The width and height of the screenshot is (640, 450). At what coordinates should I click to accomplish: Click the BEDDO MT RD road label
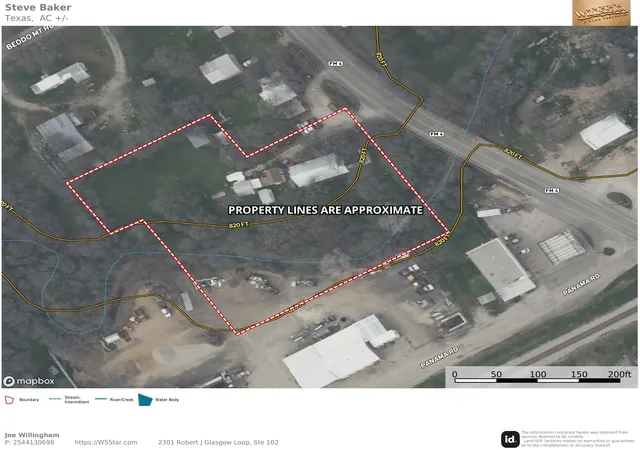[30, 37]
